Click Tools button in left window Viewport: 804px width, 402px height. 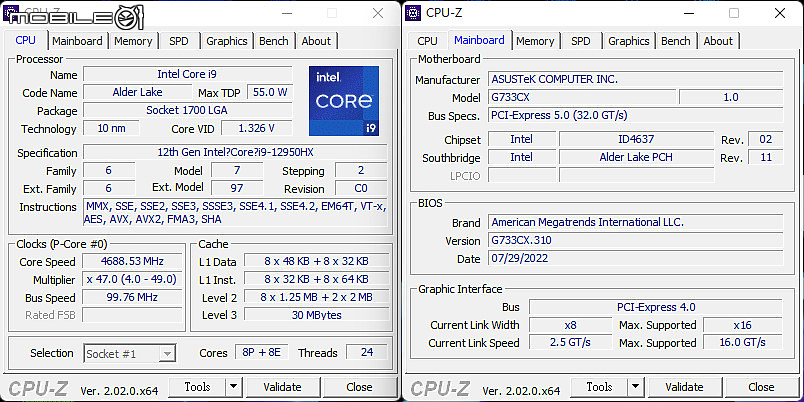click(x=197, y=387)
